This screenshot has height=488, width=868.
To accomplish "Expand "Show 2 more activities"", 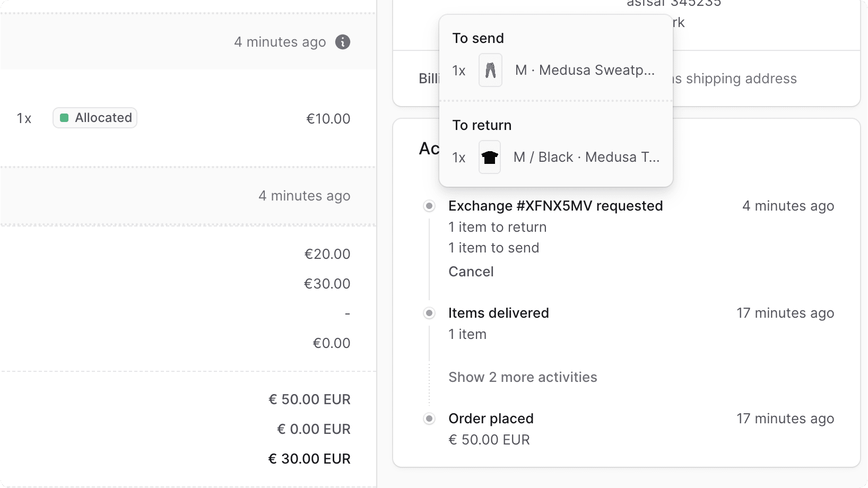I will click(x=523, y=377).
